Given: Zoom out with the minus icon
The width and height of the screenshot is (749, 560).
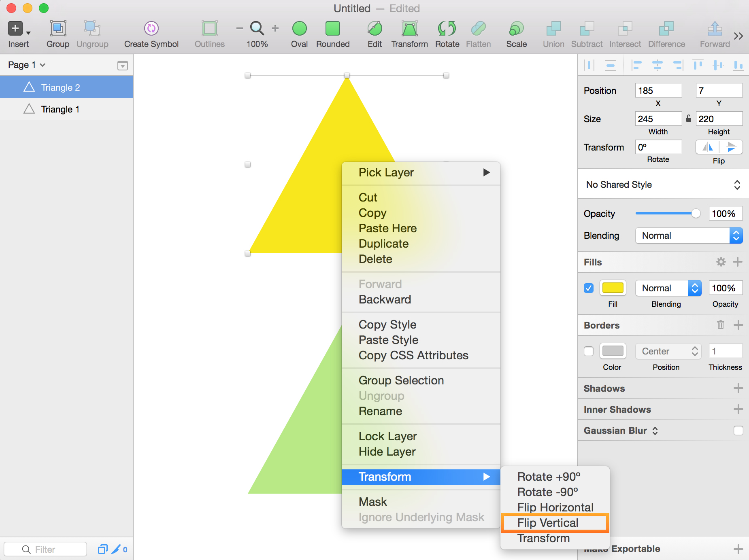Looking at the screenshot, I should (240, 28).
